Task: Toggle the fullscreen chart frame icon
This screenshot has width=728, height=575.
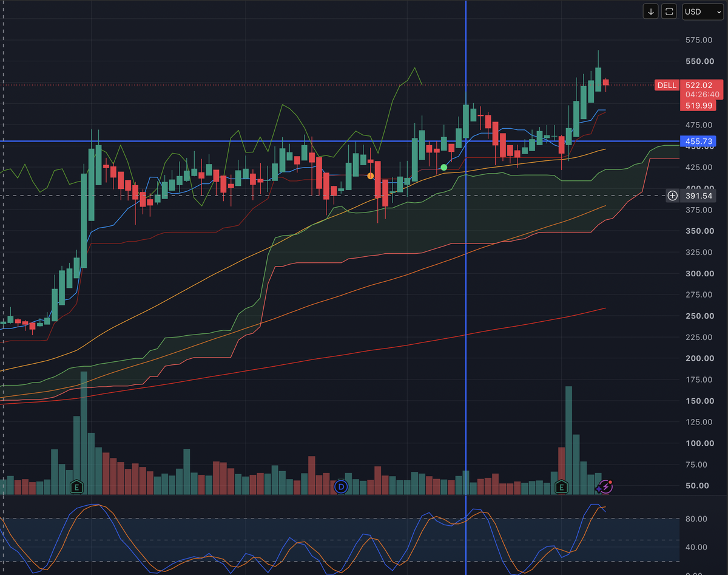Action: [x=669, y=12]
